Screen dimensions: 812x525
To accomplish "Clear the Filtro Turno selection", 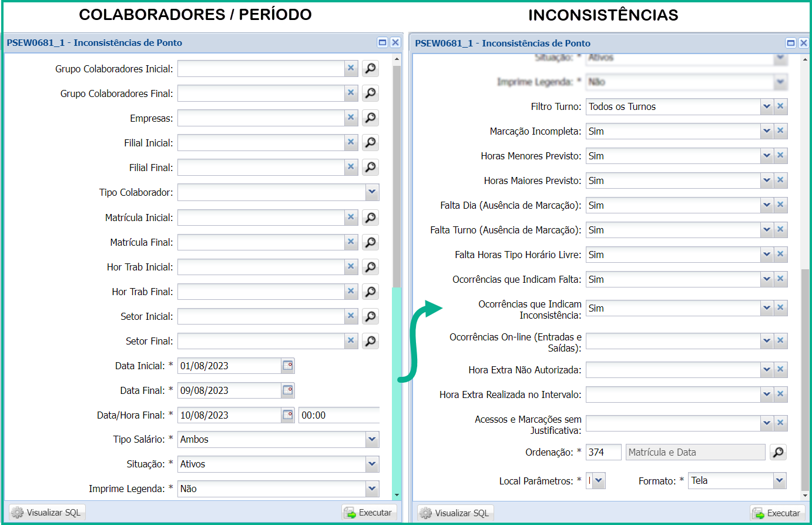I will pos(780,106).
